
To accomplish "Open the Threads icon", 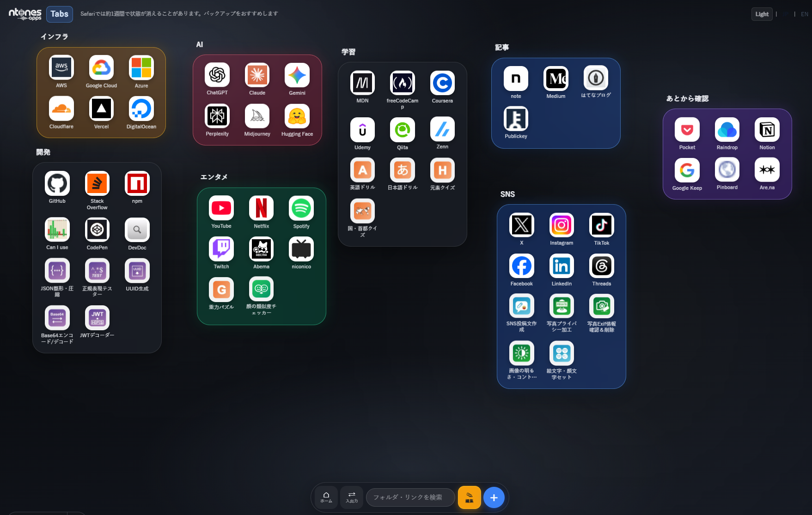I will point(602,266).
